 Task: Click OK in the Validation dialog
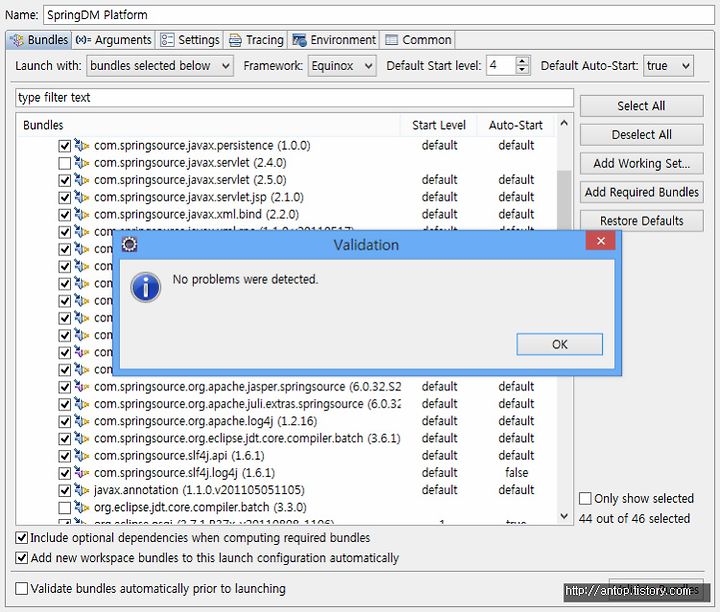pyautogui.click(x=559, y=344)
